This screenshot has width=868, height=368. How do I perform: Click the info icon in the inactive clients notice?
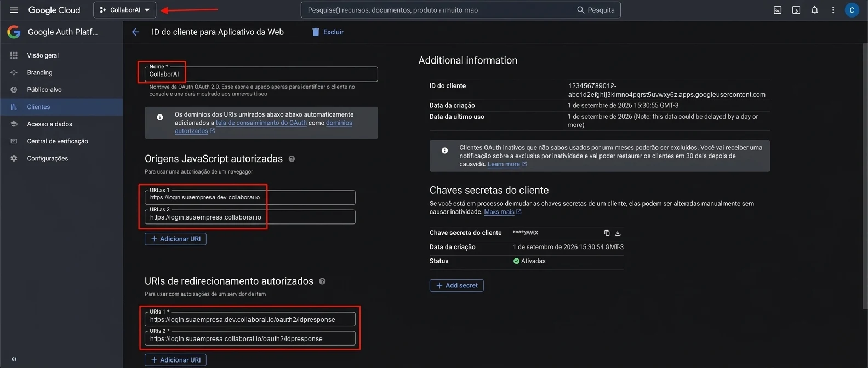[x=444, y=151]
